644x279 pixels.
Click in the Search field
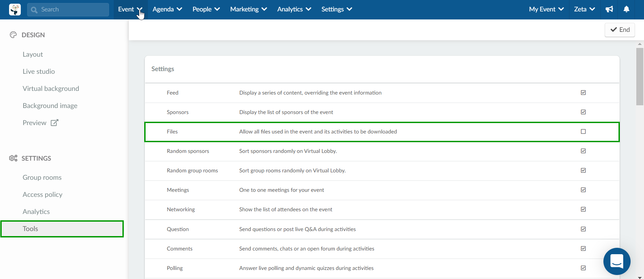pyautogui.click(x=68, y=10)
